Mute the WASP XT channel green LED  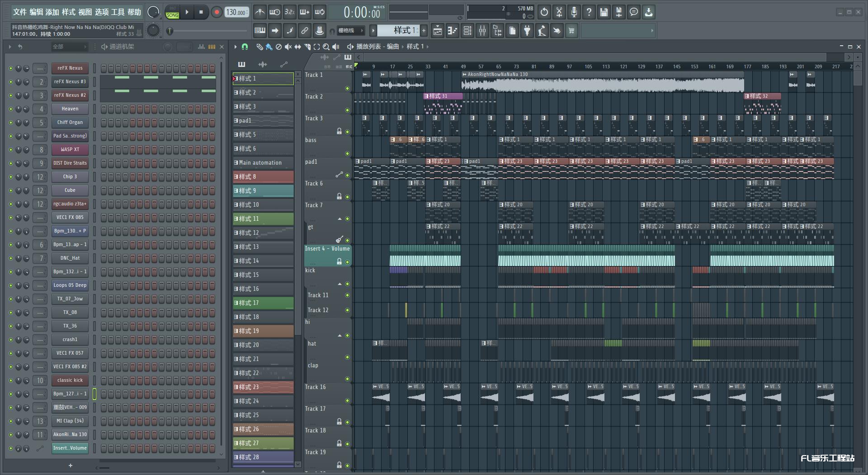click(10, 150)
